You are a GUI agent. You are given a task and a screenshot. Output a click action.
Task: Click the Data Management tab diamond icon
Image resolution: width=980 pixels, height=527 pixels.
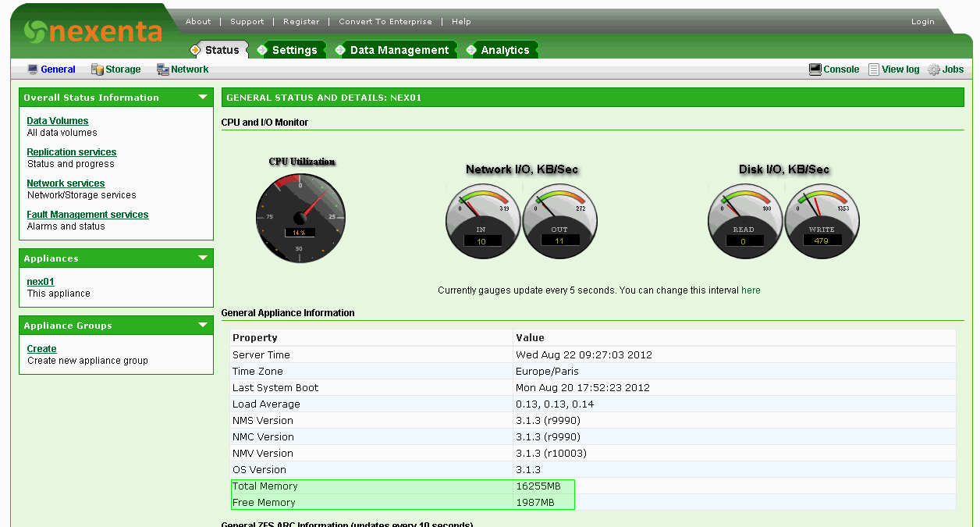click(x=340, y=50)
